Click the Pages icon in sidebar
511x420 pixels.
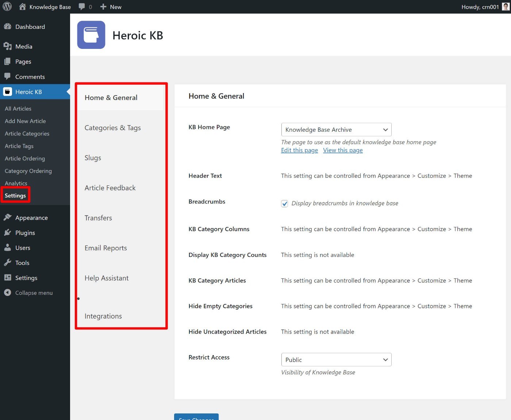click(x=8, y=62)
